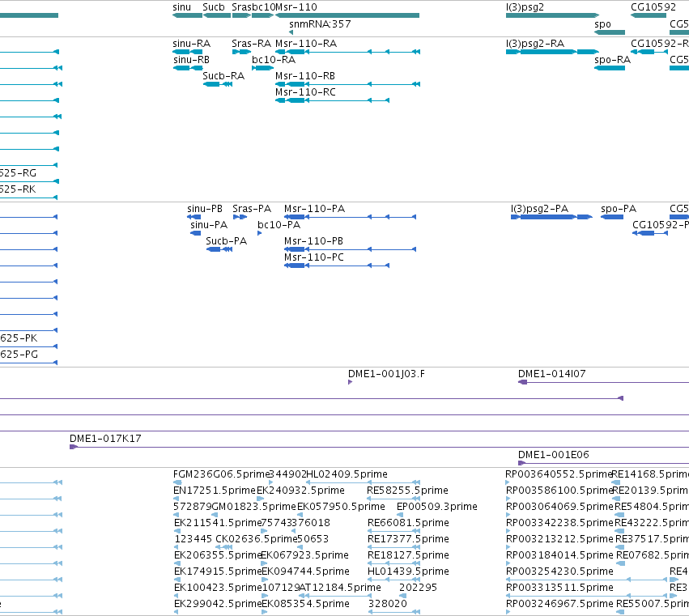Open the RP003246967.5prime EST label
Screen dimensions: 689x616
point(559,604)
